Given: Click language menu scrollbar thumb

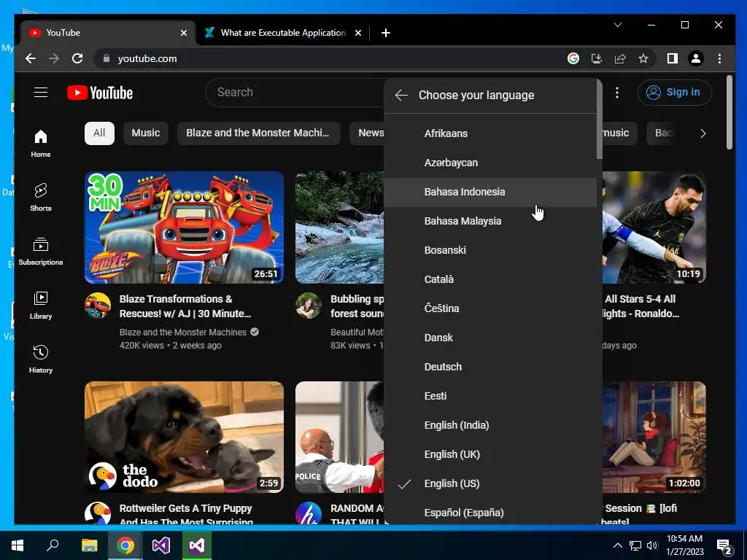Looking at the screenshot, I should point(600,119).
